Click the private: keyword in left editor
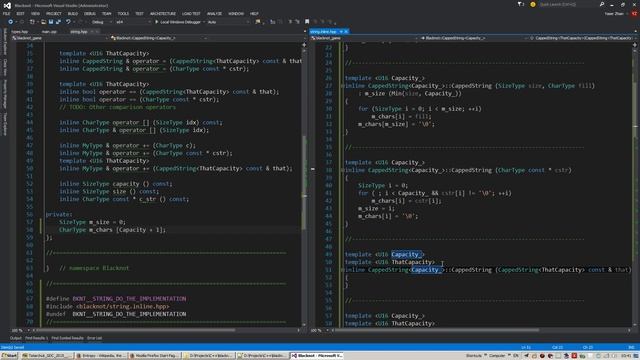The height and width of the screenshot is (360, 640). tap(59, 214)
